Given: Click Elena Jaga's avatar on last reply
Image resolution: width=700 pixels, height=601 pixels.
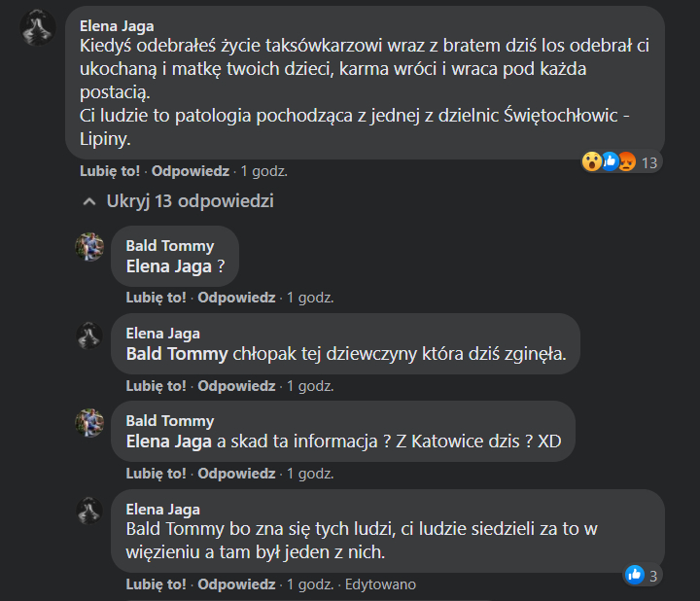Looking at the screenshot, I should pos(89,510).
